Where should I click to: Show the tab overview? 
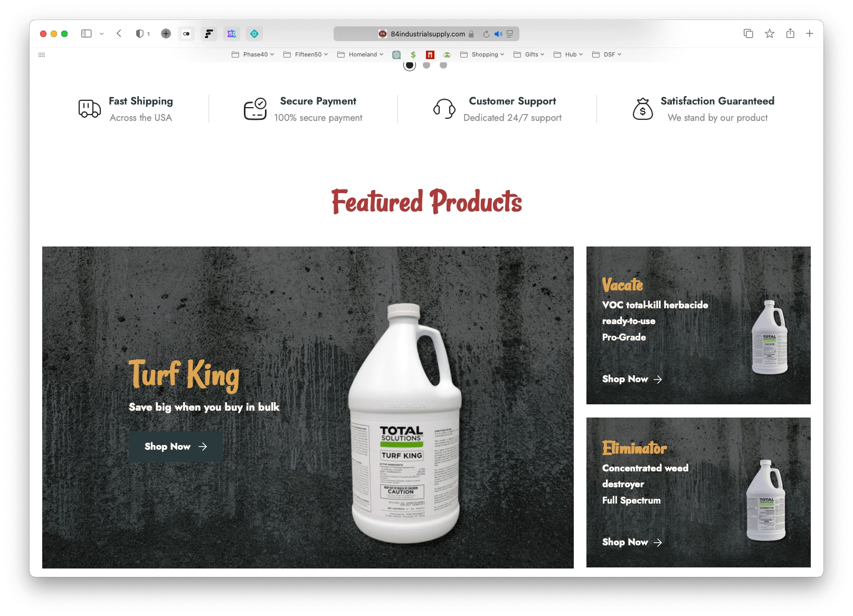[x=748, y=34]
